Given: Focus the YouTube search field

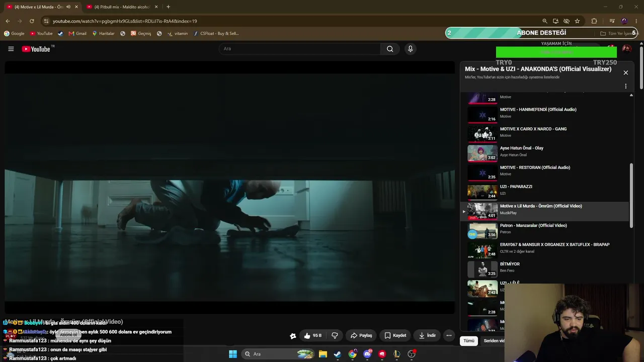Looking at the screenshot, I should click(x=300, y=49).
